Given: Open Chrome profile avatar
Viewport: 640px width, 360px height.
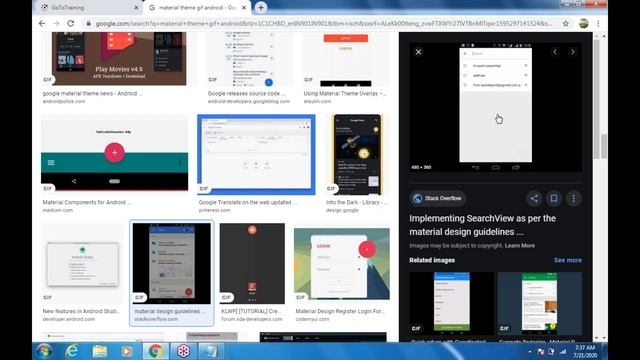Looking at the screenshot, I should pos(584,24).
